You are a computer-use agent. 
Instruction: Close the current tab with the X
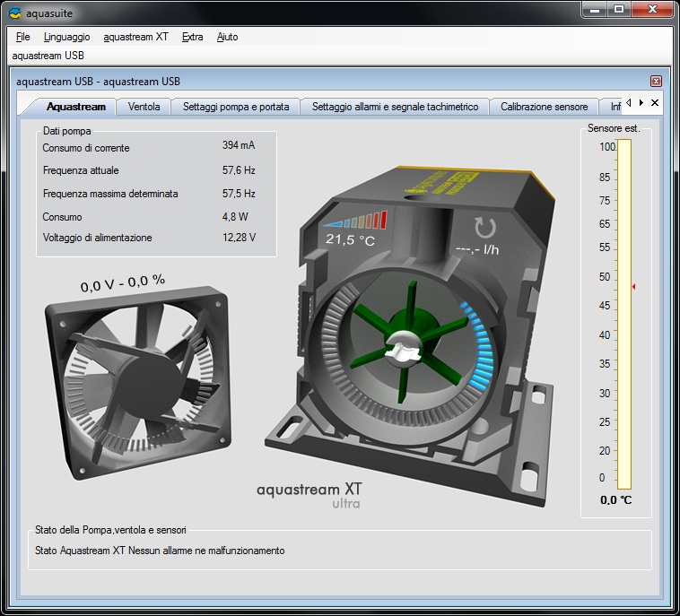tap(655, 103)
